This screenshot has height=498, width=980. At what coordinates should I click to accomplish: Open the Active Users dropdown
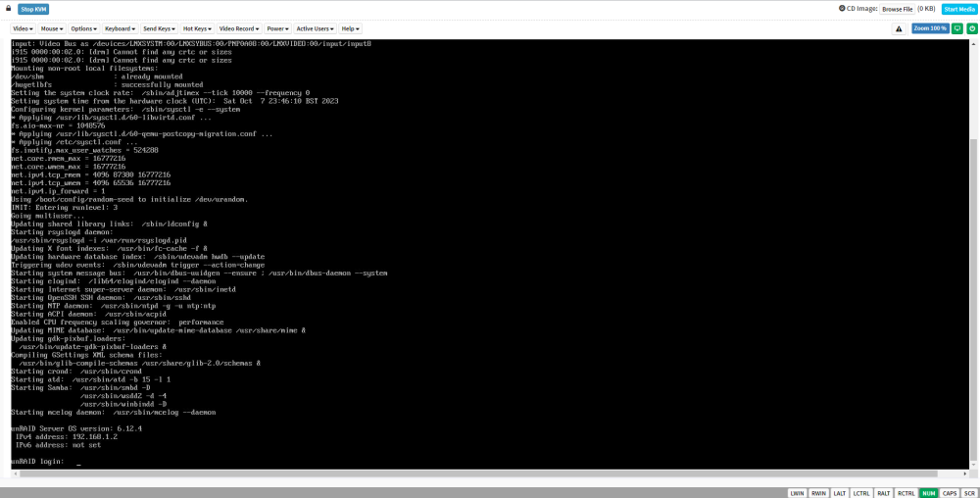[x=315, y=28]
